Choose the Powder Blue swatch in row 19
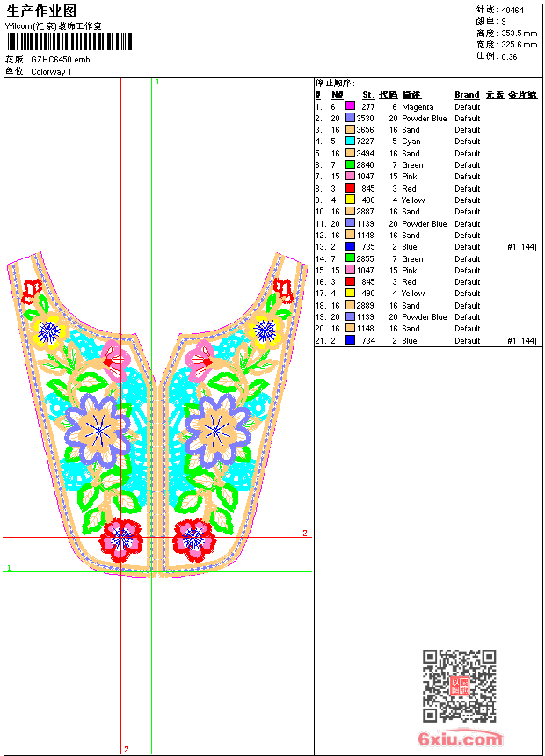 point(350,316)
